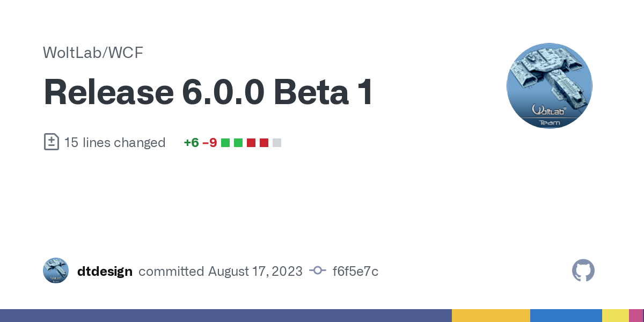Open the large WoltLab Team avatar
Viewport: 644px width, 322px height.
pos(550,86)
